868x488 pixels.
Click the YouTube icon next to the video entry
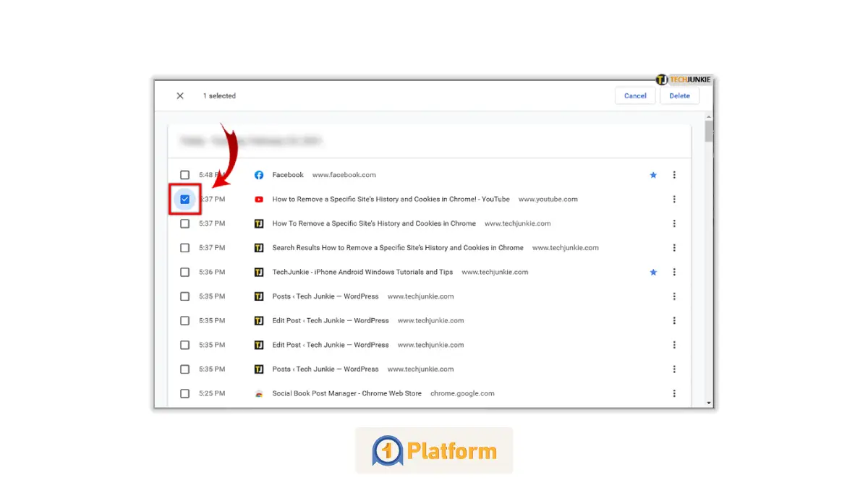[258, 199]
